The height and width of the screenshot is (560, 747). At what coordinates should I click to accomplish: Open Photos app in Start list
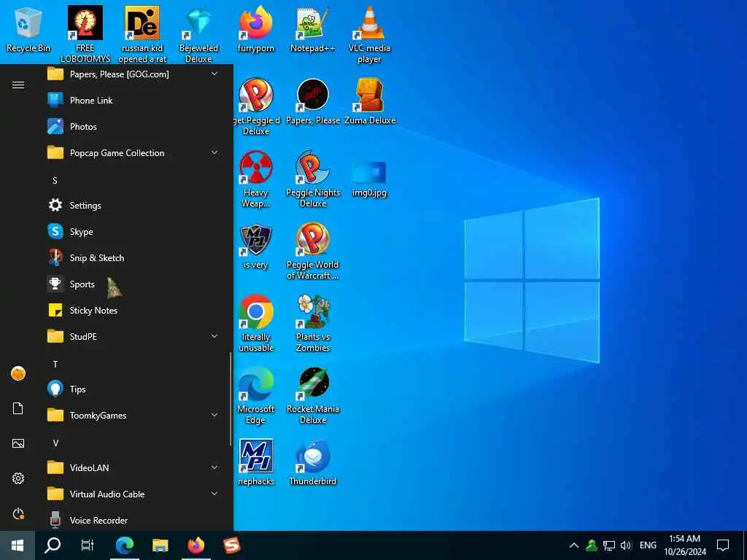[133, 127]
